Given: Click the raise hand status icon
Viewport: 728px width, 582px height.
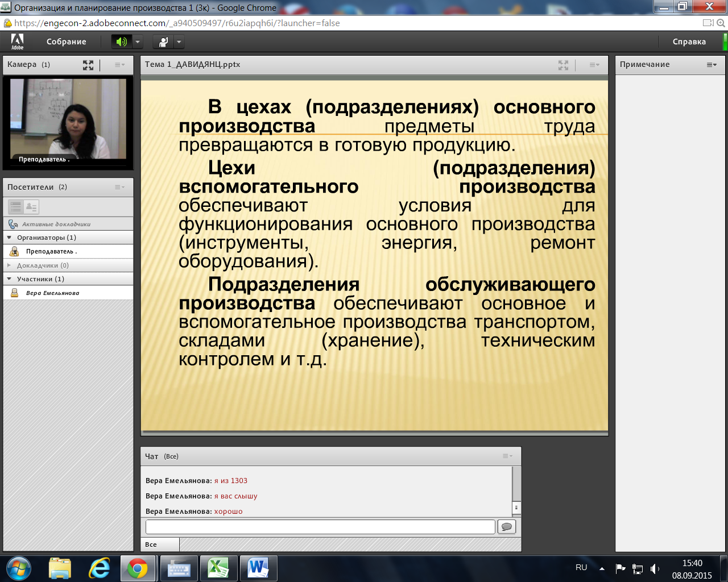Looking at the screenshot, I should 163,41.
